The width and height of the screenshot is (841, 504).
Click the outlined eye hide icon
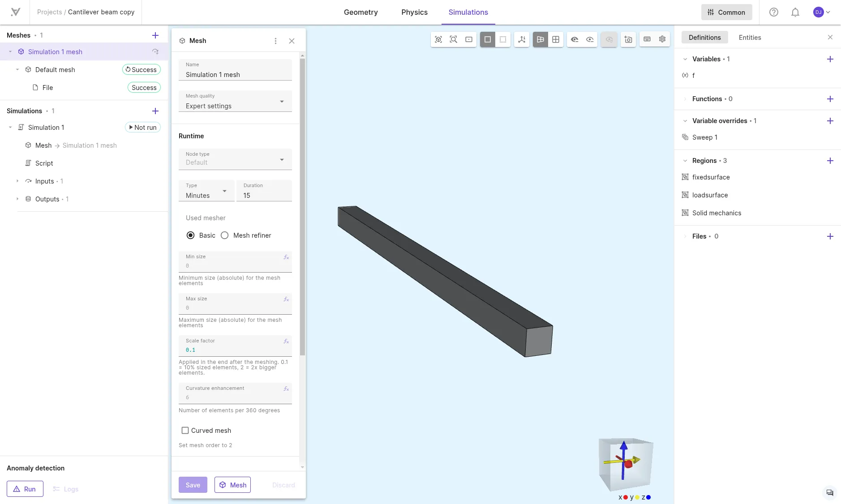(x=590, y=39)
